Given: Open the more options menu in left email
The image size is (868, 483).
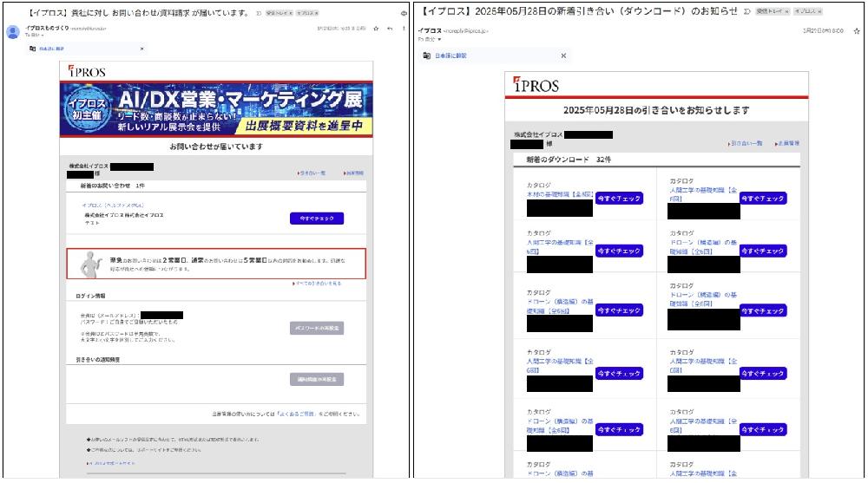Looking at the screenshot, I should (404, 29).
